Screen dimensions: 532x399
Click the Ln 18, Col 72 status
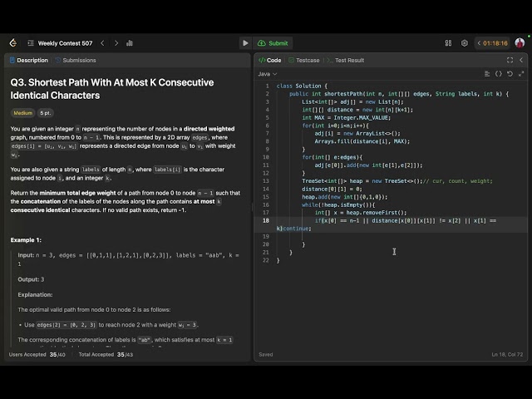click(x=507, y=355)
